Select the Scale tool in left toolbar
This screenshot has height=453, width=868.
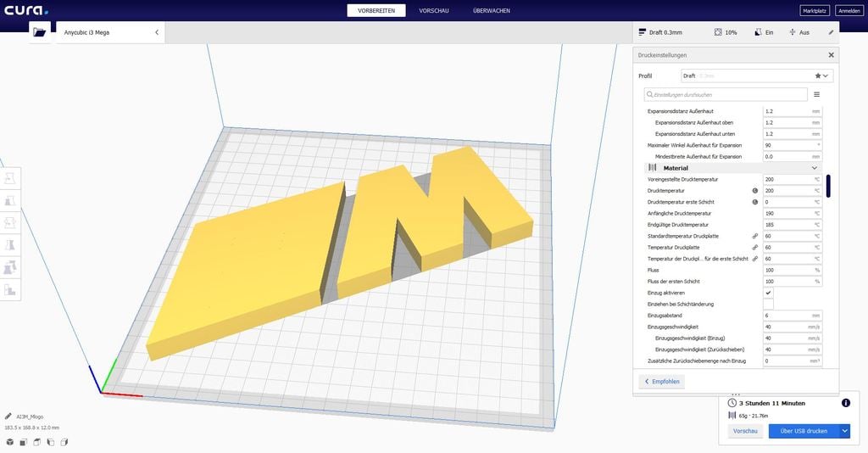(x=10, y=201)
